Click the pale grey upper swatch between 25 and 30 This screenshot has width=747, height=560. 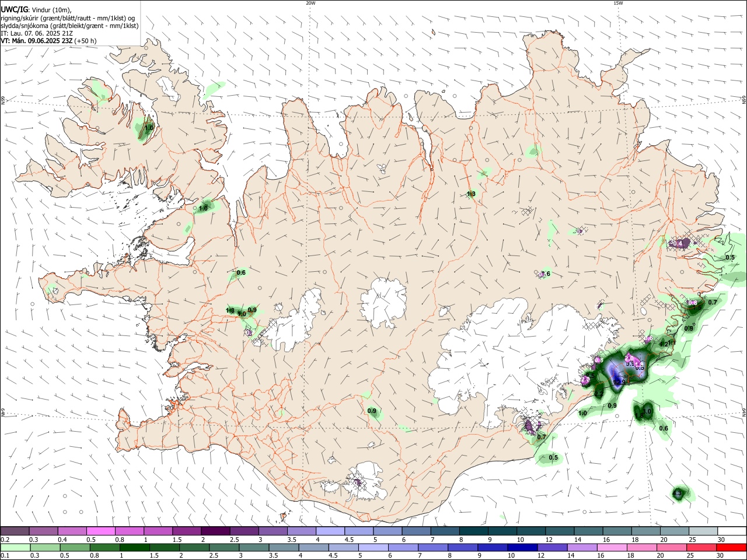pos(703,531)
